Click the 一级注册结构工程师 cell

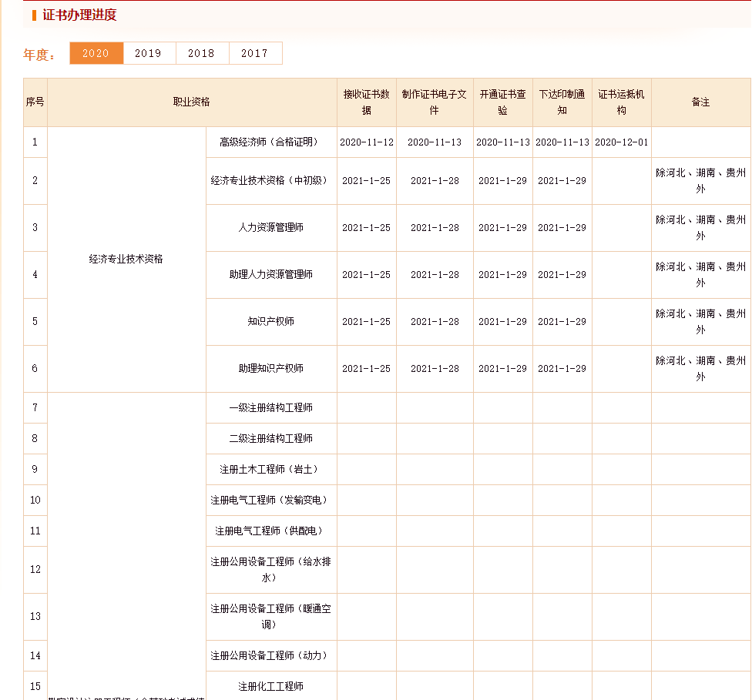click(270, 407)
